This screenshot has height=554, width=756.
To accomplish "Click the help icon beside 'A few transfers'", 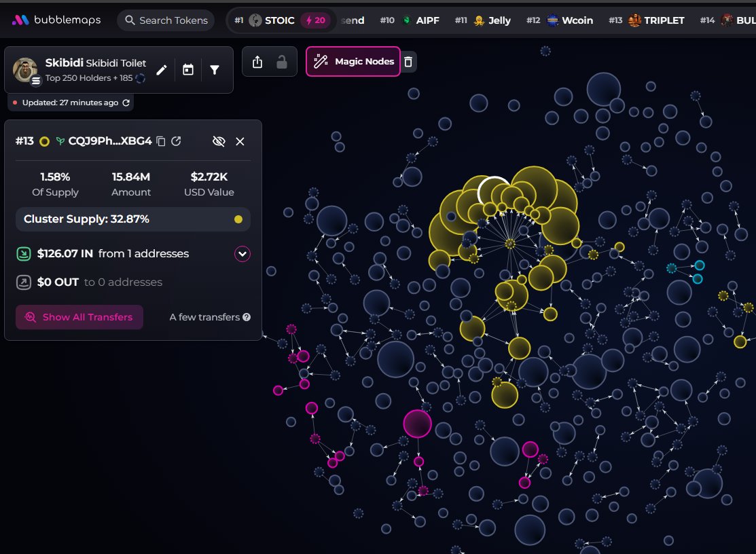I will coord(247,317).
